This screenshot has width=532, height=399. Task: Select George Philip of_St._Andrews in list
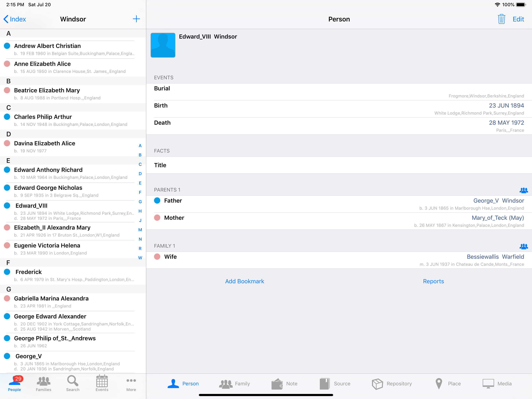coord(73,342)
